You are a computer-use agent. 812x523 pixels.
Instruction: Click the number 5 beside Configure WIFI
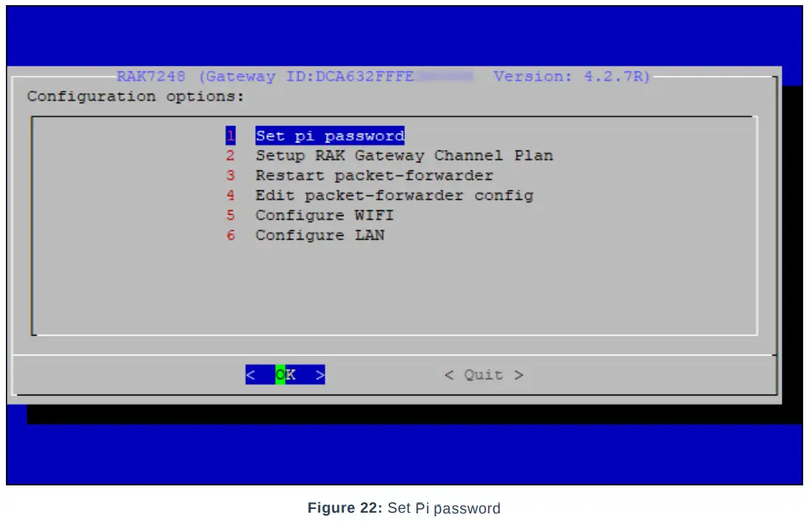(231, 215)
